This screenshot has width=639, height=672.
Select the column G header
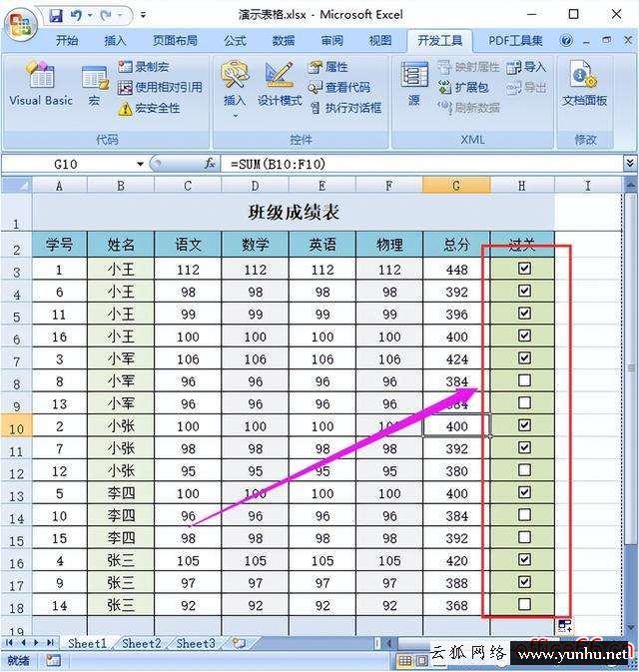coord(456,186)
